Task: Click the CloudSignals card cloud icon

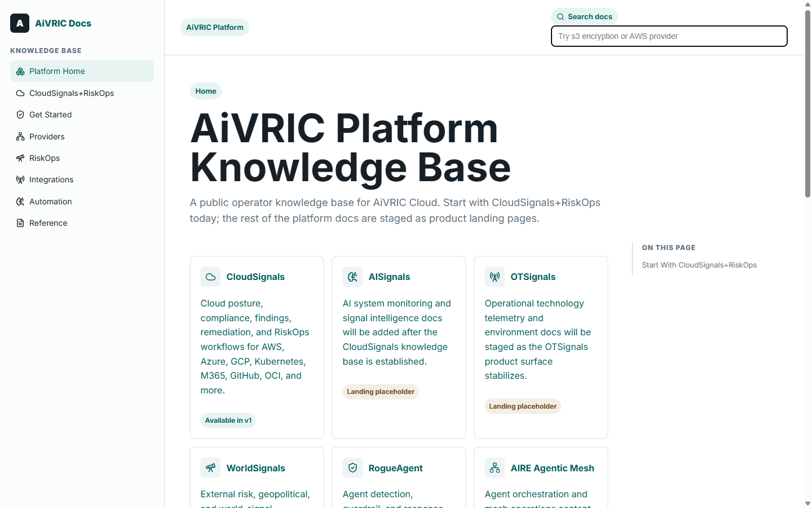Action: [210, 277]
